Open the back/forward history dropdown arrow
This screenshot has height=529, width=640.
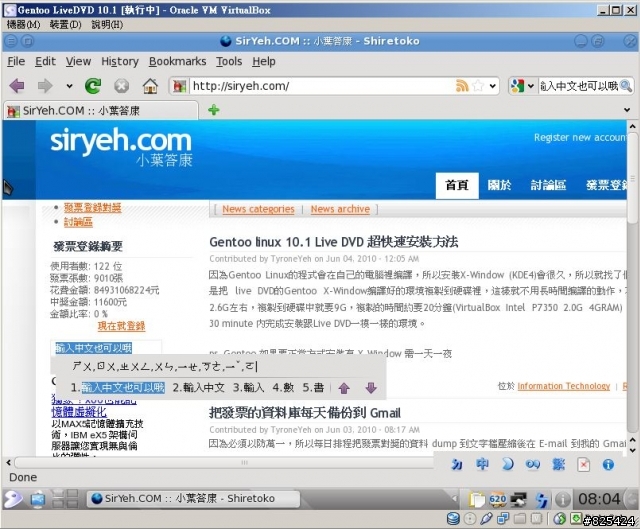[69, 86]
